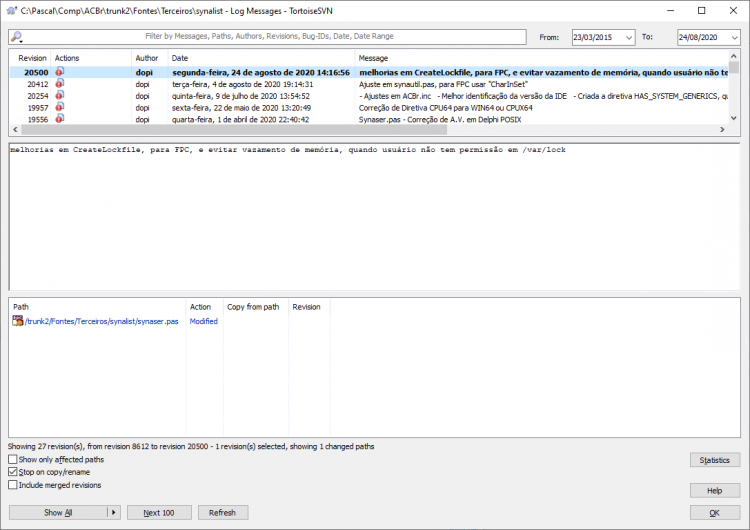Click the horizontal scrollbar of the revision list

(x=234, y=129)
